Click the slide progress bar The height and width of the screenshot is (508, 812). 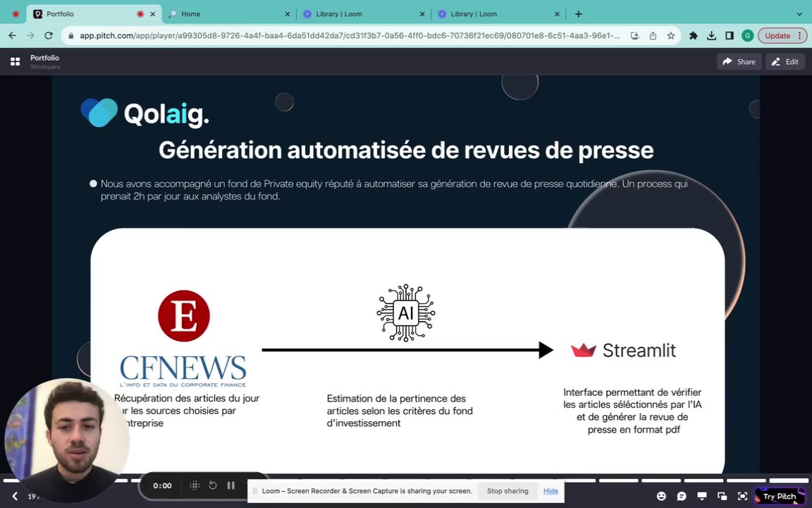click(x=406, y=480)
